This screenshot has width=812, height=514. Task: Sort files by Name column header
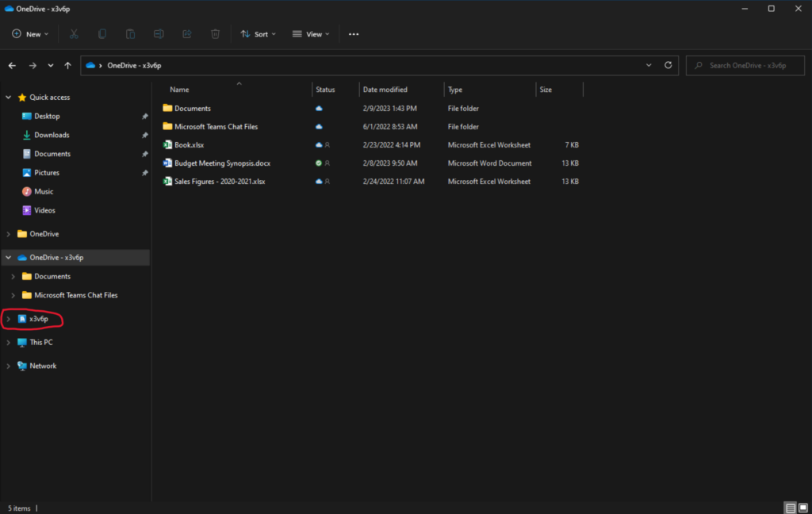click(180, 90)
